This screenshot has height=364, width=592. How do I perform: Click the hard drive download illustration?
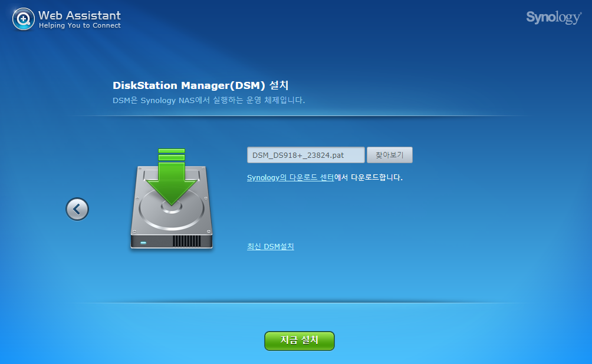tap(172, 199)
